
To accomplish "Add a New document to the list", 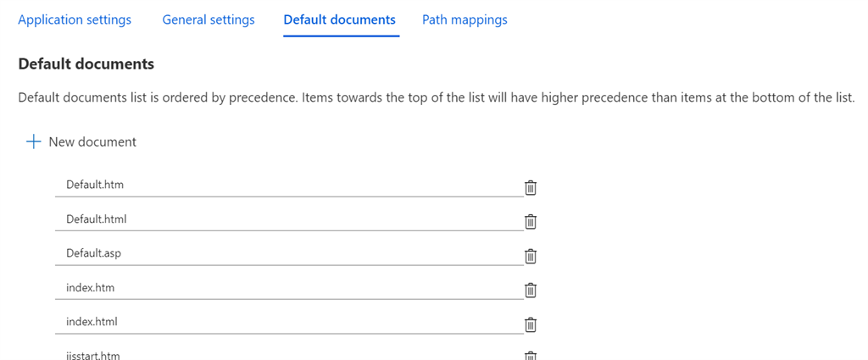I will (x=81, y=142).
